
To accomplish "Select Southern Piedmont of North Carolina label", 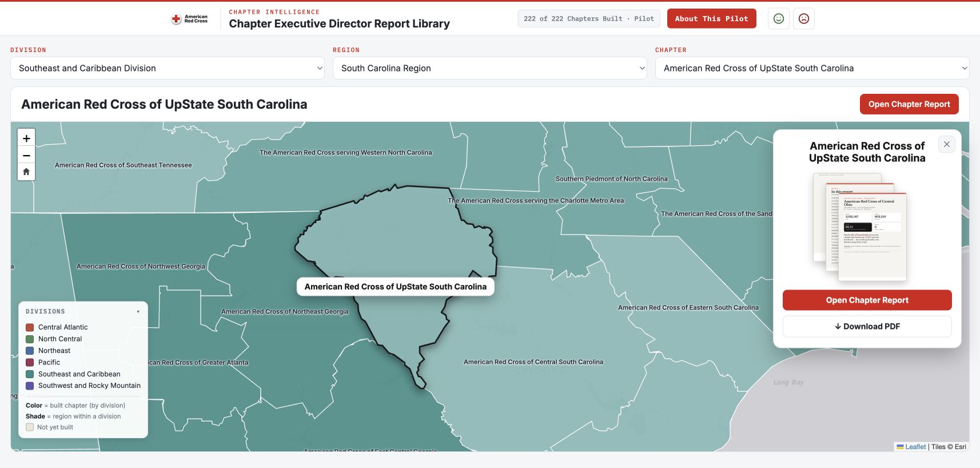I will pyautogui.click(x=611, y=179).
